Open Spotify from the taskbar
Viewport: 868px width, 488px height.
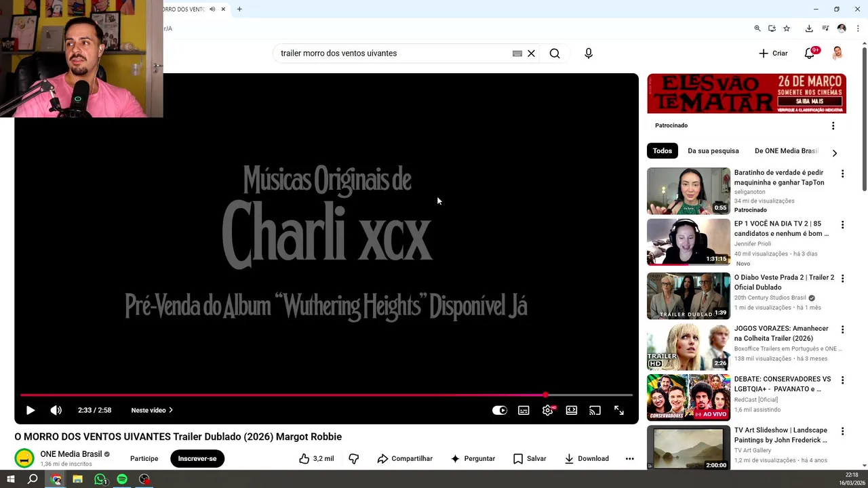pyautogui.click(x=122, y=479)
